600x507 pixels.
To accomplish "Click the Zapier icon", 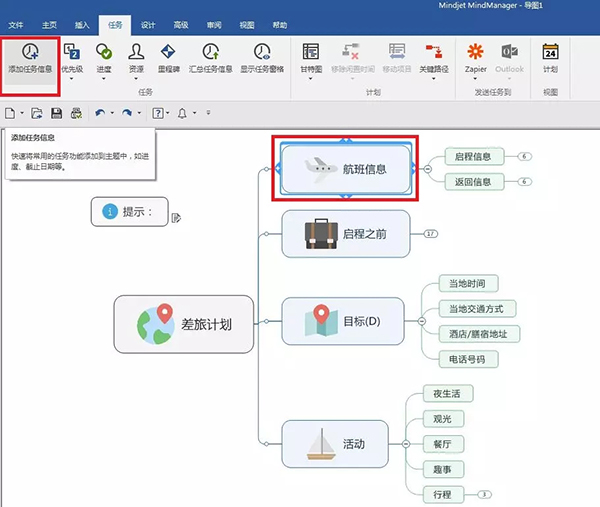I will [x=476, y=51].
